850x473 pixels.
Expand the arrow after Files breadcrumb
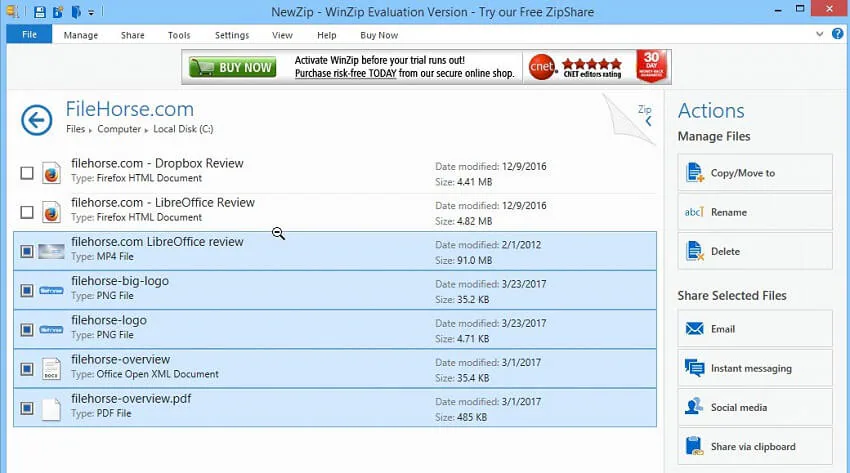[x=90, y=131]
